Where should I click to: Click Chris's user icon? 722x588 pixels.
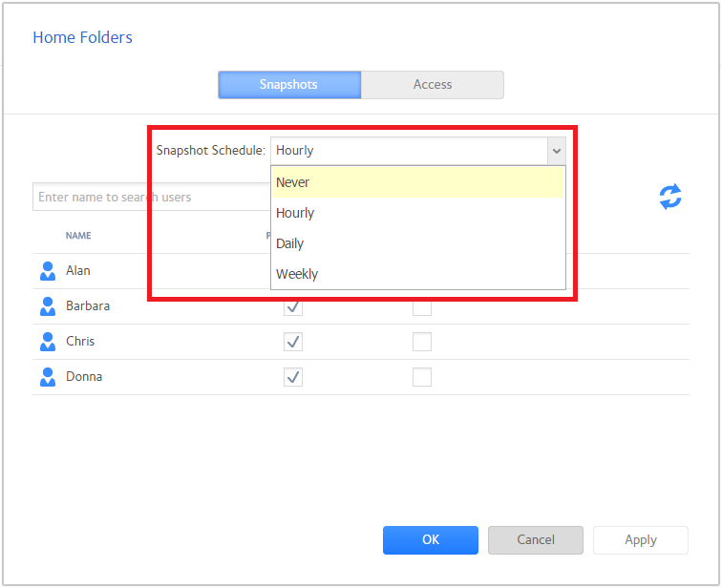(x=48, y=342)
